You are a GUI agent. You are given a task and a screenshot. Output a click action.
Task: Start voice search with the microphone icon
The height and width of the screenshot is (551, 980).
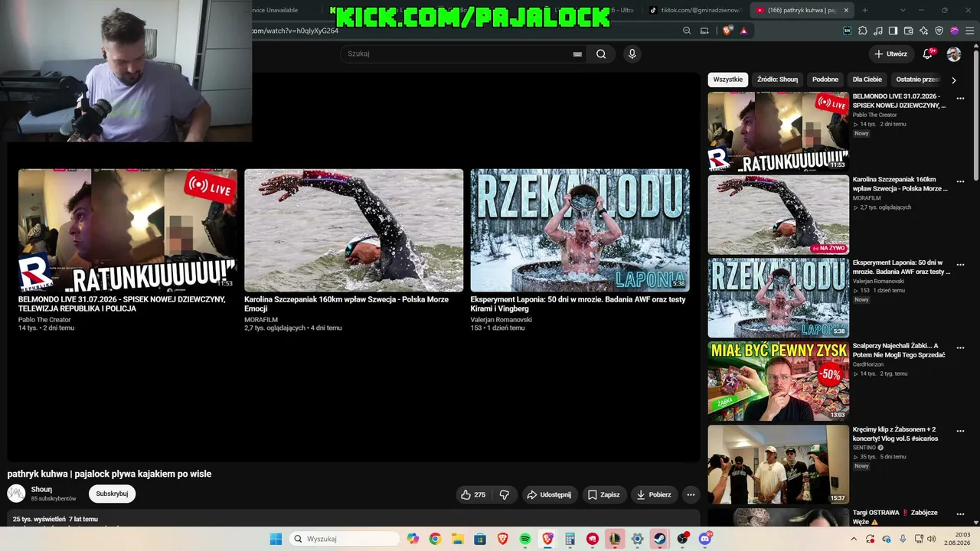632,54
